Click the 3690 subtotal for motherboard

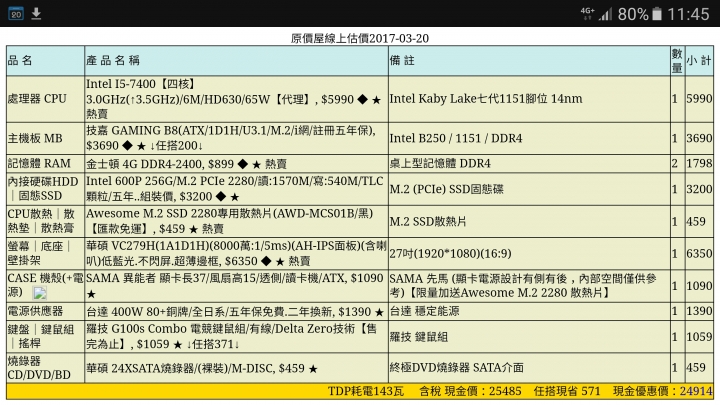[699, 138]
